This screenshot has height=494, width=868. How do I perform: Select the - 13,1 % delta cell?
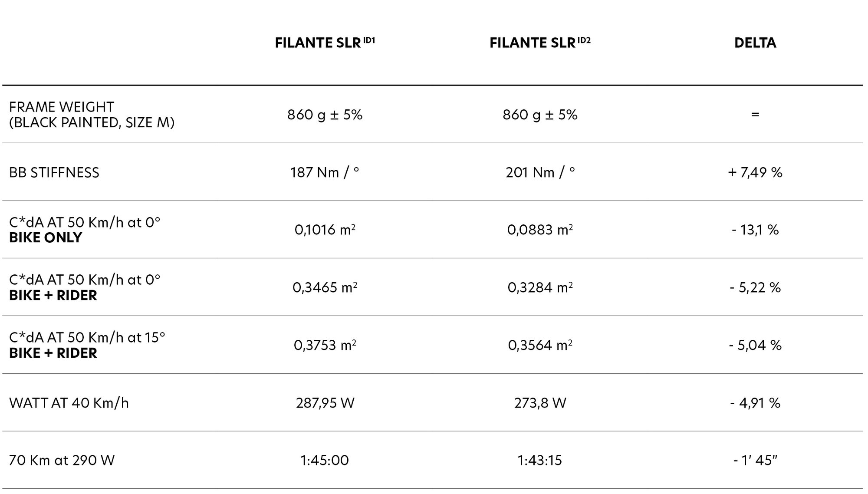(x=755, y=230)
